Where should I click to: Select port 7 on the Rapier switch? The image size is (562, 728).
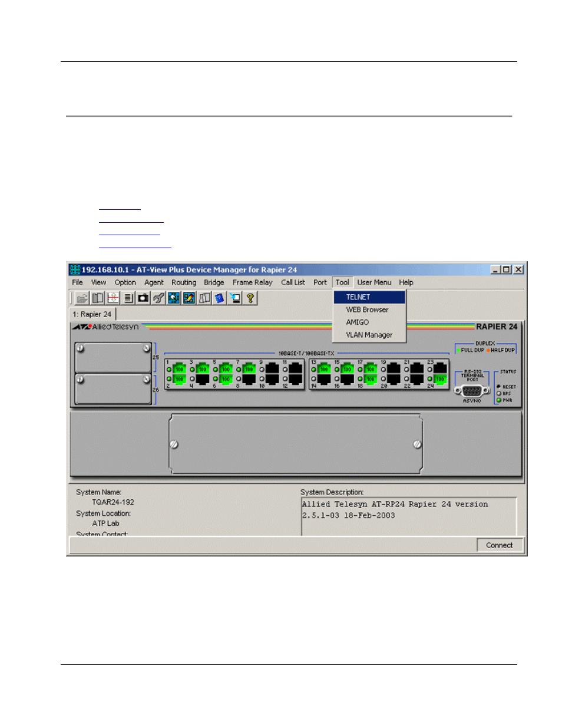[x=249, y=369]
